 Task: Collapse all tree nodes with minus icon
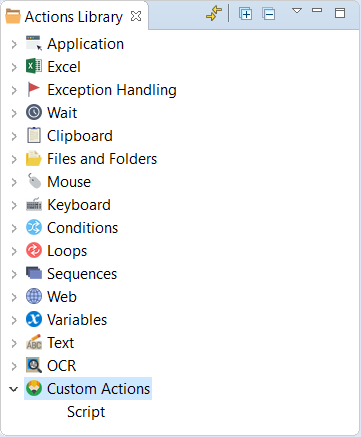coord(268,14)
